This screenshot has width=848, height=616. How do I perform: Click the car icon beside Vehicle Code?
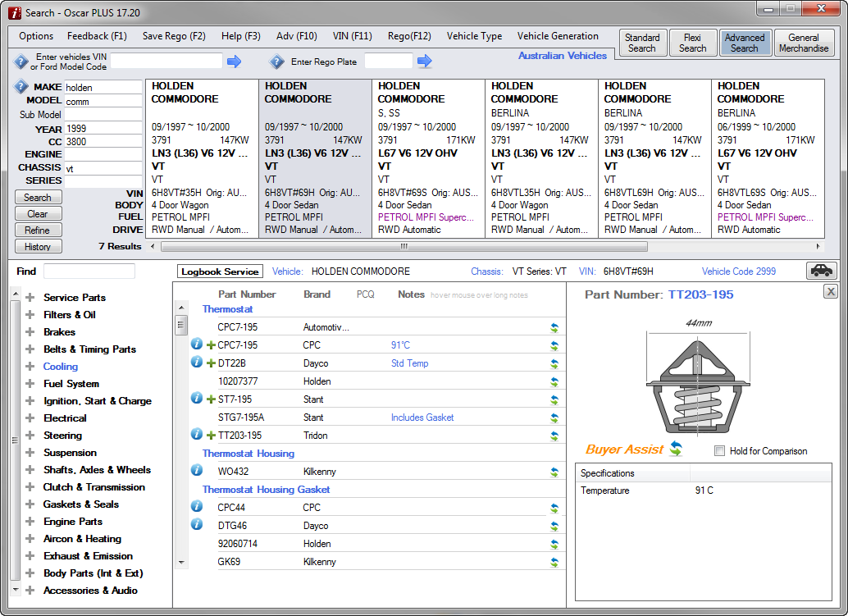(821, 271)
